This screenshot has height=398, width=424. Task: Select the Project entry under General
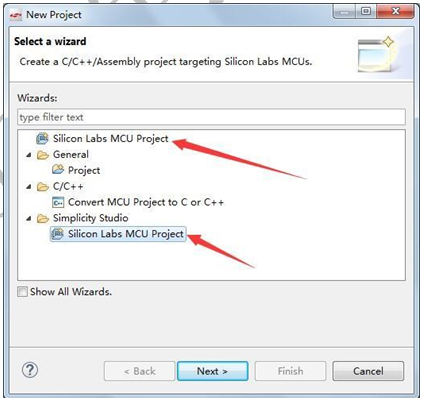84,170
